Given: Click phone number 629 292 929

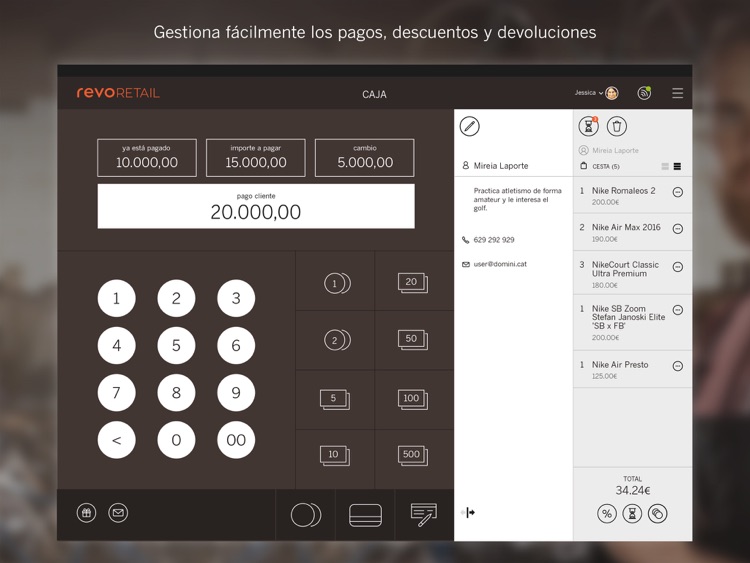Looking at the screenshot, I should point(494,240).
